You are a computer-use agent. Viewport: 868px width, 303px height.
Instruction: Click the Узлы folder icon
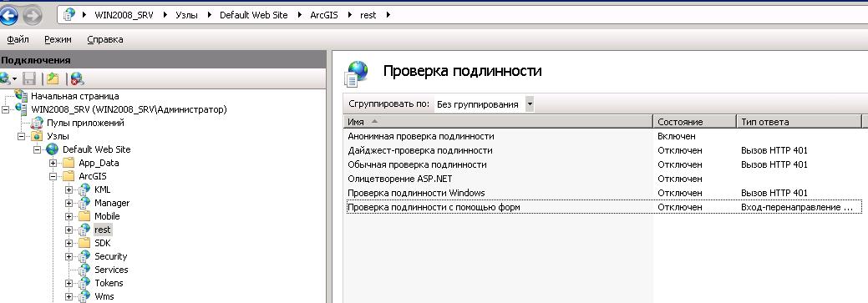tap(37, 136)
